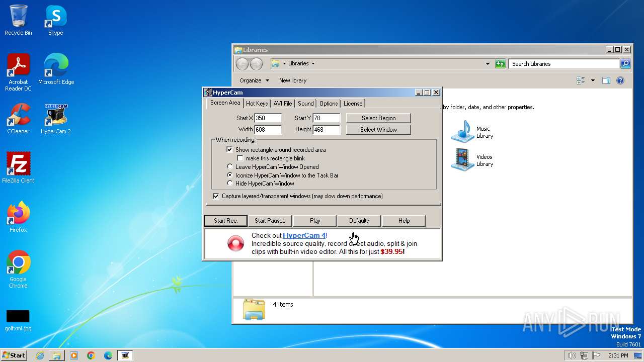Click the Edge taskbar icon
The width and height of the screenshot is (644, 362).
[x=108, y=355]
